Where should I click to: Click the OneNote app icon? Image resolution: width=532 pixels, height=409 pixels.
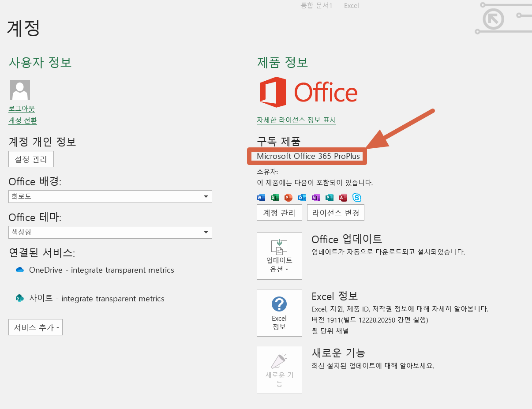click(315, 198)
